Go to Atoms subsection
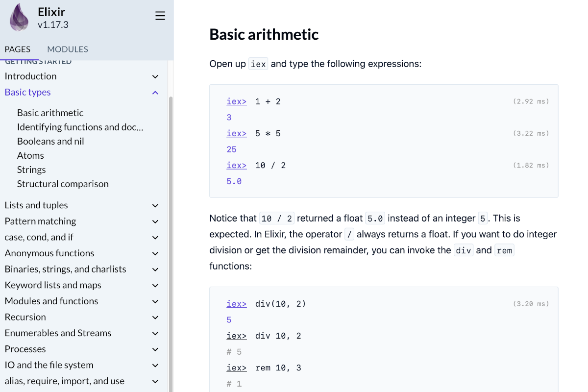This screenshot has width=588, height=392. (30, 155)
